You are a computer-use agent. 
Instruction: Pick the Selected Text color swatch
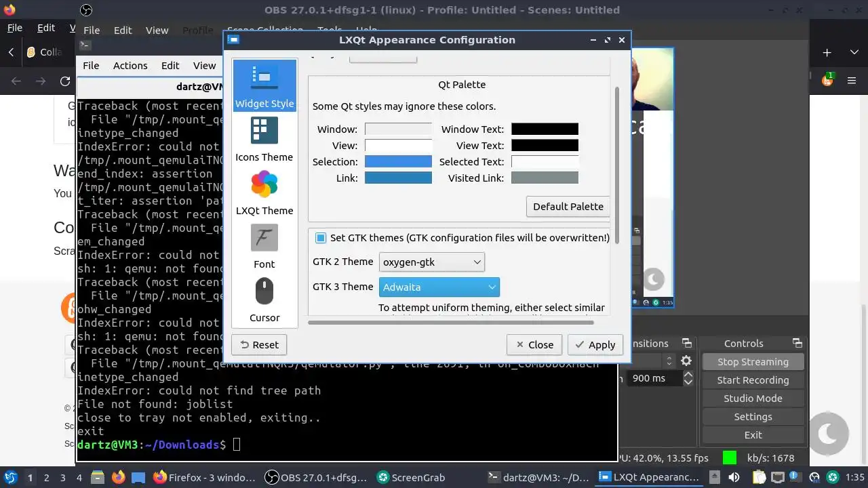point(545,161)
